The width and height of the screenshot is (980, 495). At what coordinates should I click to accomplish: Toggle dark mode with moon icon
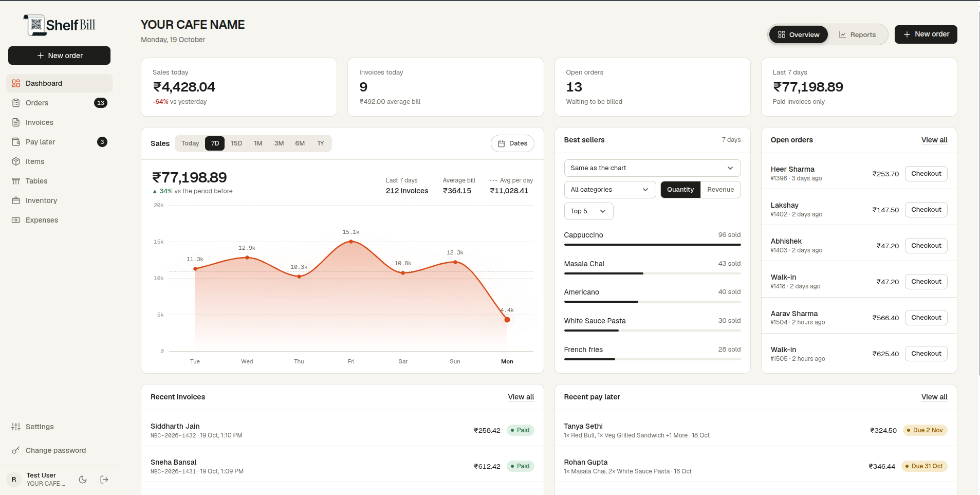[83, 480]
